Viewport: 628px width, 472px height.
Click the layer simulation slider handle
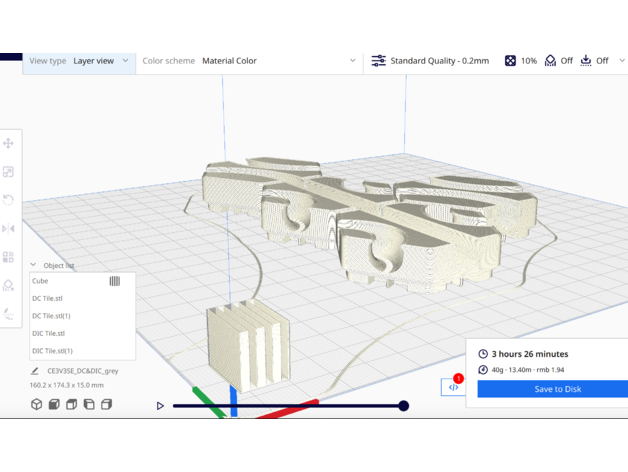(403, 406)
